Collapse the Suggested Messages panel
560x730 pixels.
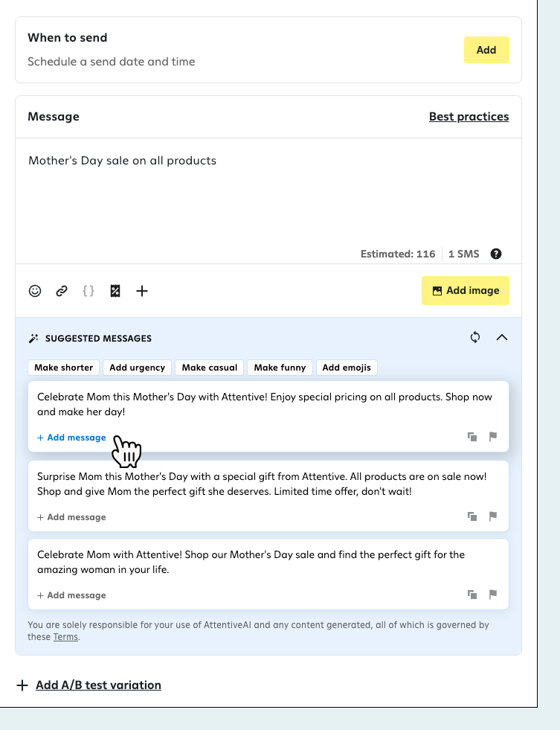502,337
